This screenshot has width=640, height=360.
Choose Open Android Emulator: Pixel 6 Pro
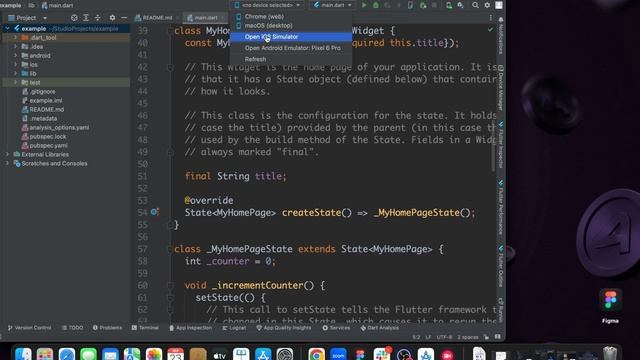point(291,48)
